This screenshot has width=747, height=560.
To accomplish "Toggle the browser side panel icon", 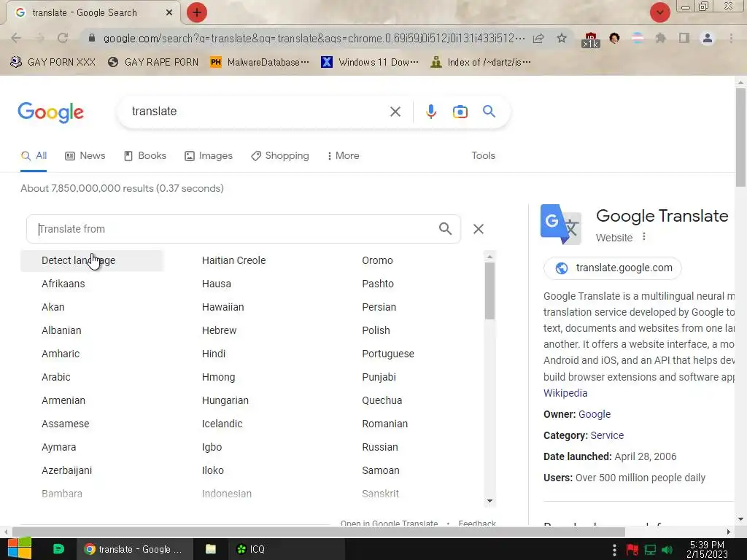I will coord(684,38).
